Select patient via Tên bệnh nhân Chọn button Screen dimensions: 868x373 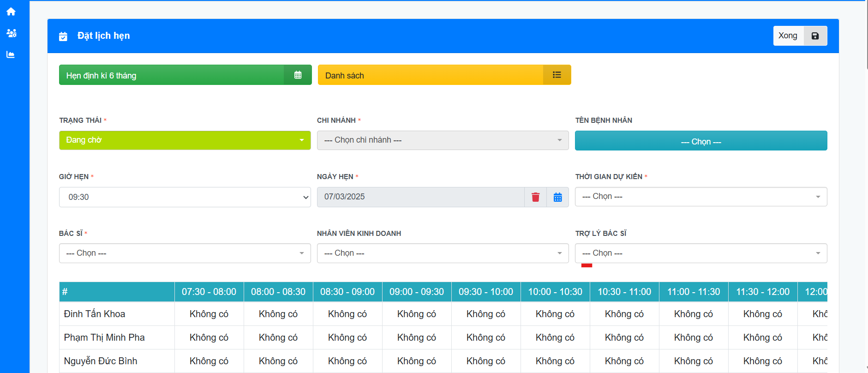pos(700,141)
